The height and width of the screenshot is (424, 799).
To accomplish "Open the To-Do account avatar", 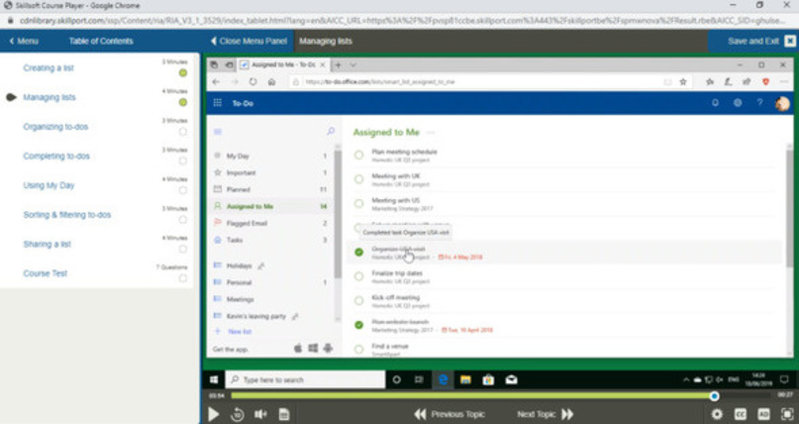I will [x=782, y=103].
